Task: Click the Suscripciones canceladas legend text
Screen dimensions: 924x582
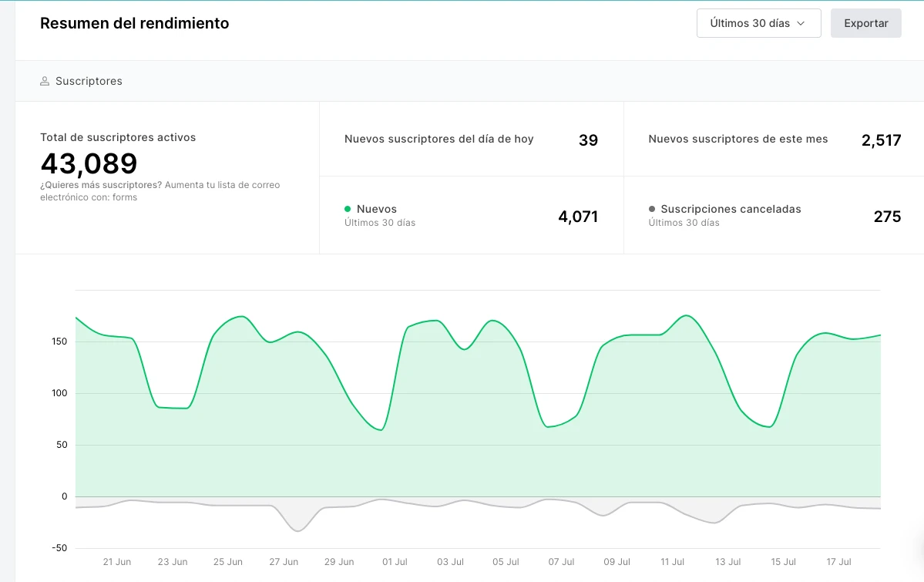Action: click(x=731, y=209)
